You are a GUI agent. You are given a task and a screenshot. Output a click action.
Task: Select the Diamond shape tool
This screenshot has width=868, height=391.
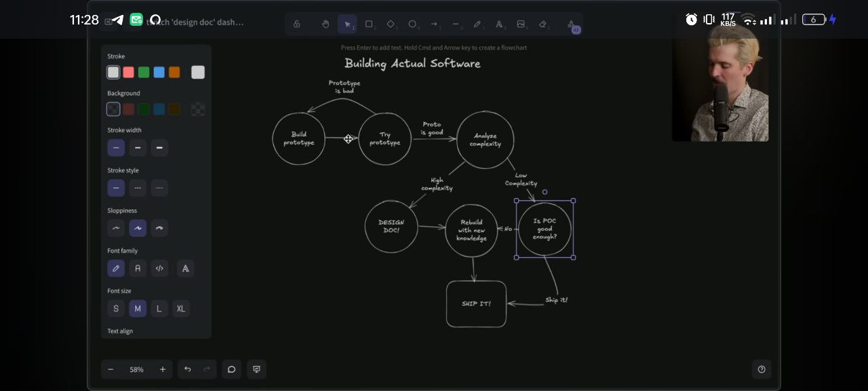tap(391, 24)
